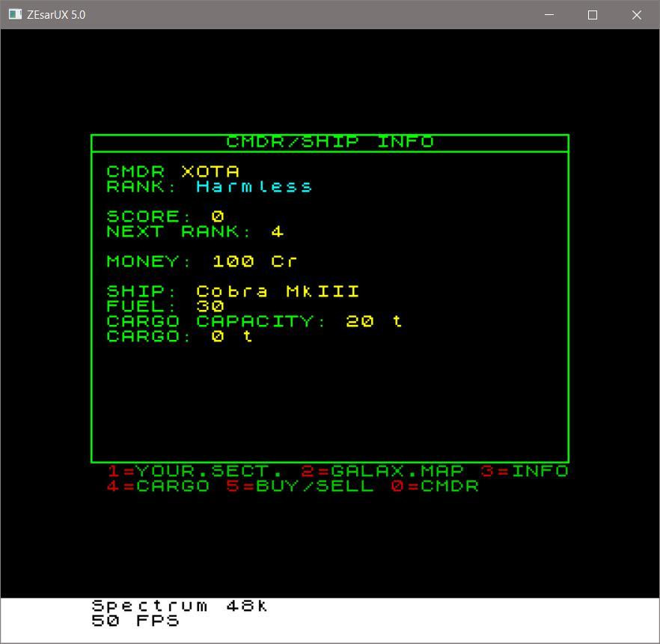Click the 0=CMDR menu option

[x=435, y=486]
